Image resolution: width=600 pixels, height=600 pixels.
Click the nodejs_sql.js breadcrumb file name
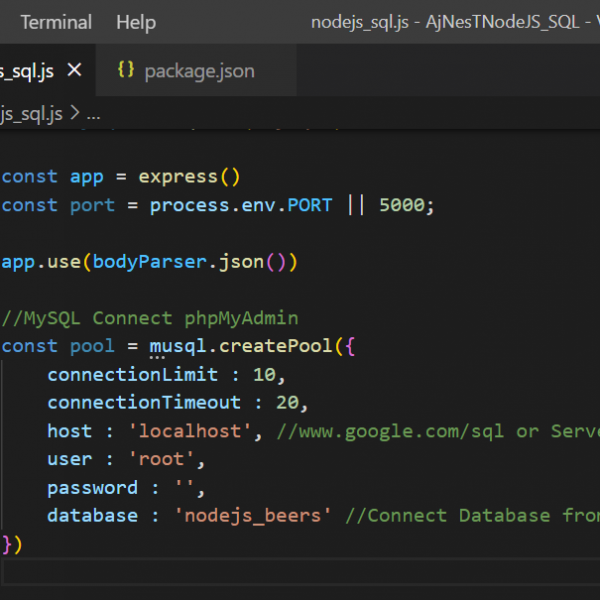click(x=30, y=114)
